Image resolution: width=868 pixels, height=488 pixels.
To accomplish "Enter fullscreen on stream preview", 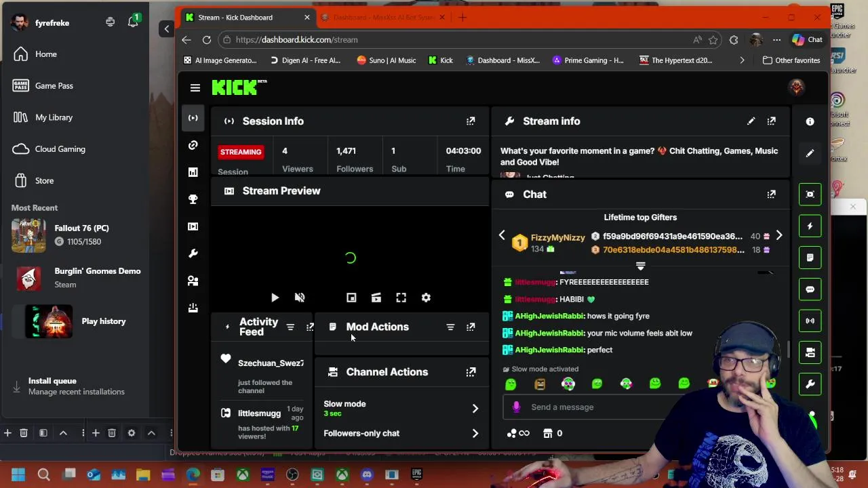I will tap(401, 298).
